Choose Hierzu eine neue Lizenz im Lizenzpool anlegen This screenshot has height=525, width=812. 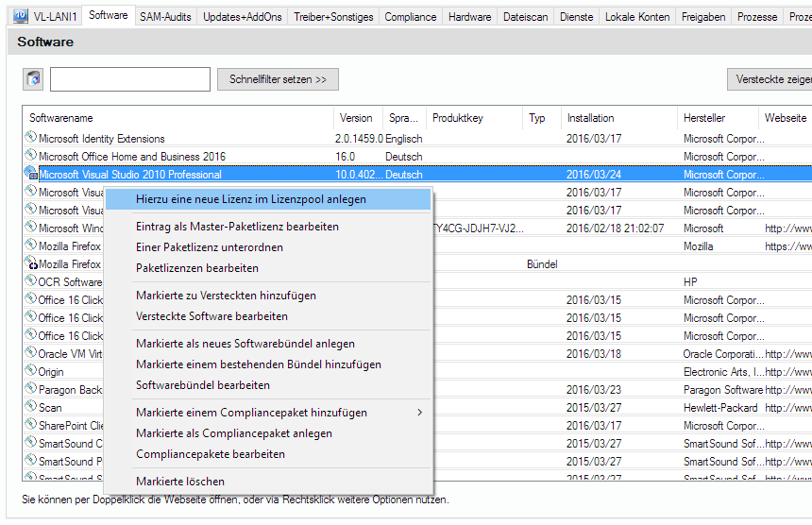(x=268, y=199)
